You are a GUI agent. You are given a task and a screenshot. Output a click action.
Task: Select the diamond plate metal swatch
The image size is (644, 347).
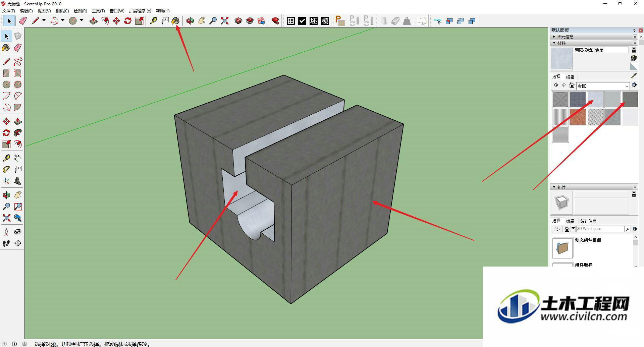pos(595,117)
